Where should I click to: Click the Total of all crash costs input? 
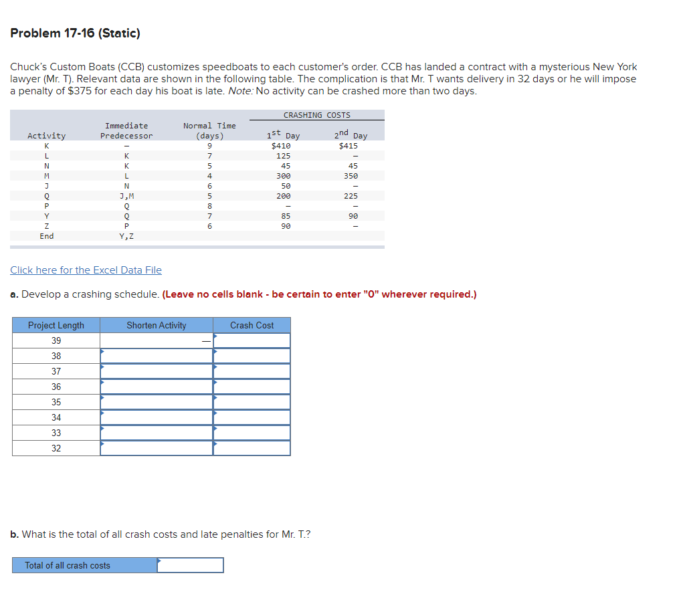tap(190, 565)
